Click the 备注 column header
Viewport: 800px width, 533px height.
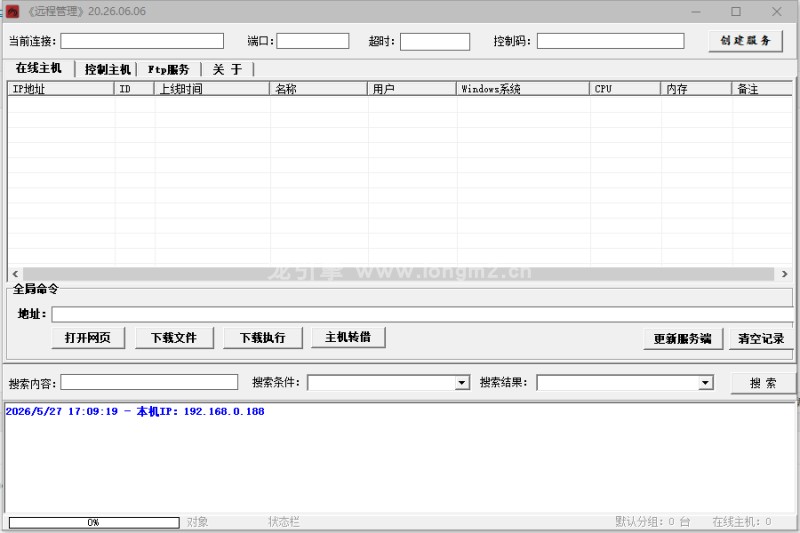(762, 89)
